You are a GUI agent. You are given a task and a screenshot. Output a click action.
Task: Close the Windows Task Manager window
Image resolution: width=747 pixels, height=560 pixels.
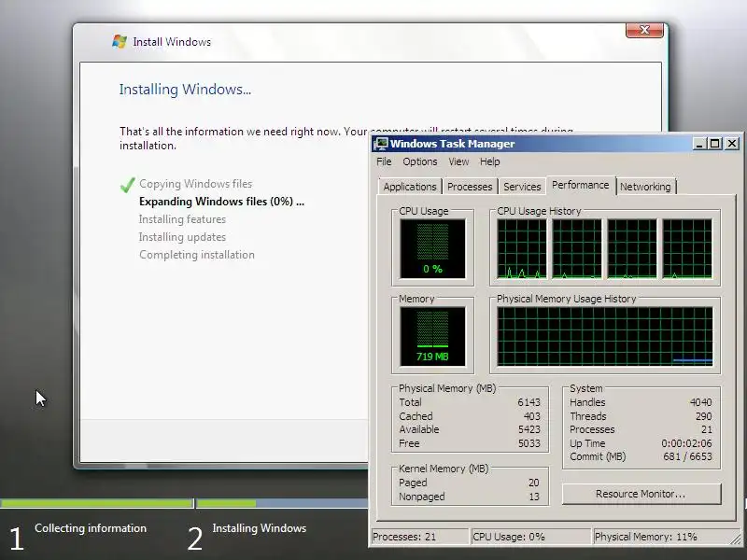tap(732, 144)
